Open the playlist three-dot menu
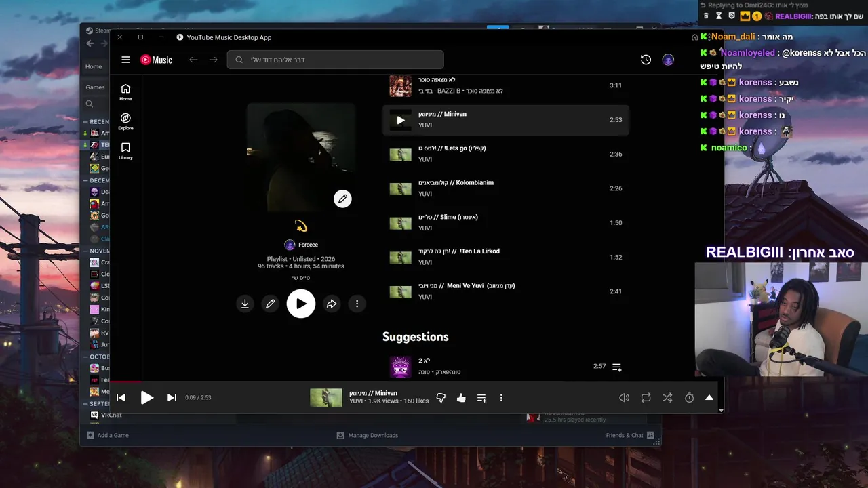This screenshot has width=868, height=488. point(357,304)
